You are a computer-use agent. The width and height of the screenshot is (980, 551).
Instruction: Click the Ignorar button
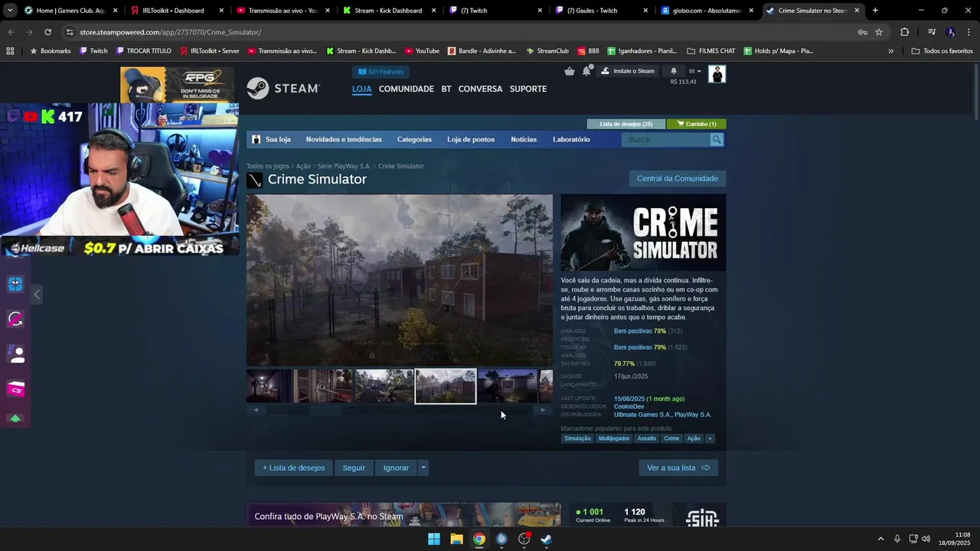[x=396, y=468]
